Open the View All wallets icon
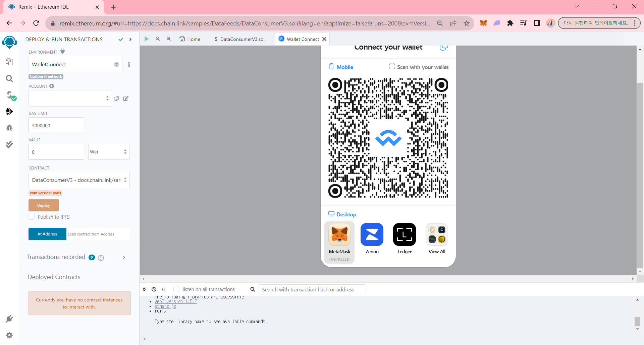 [437, 234]
